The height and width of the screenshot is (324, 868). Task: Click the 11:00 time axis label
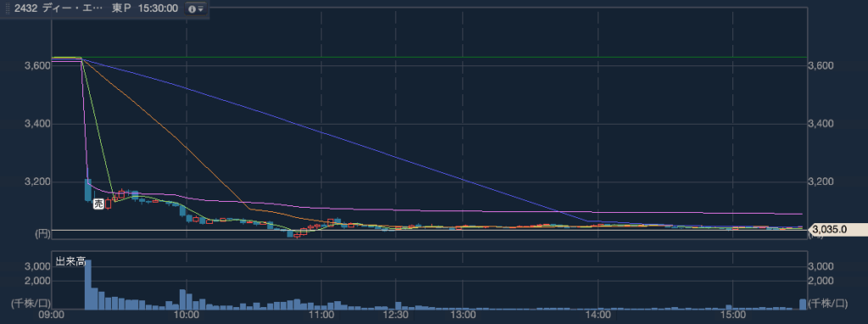(x=321, y=316)
